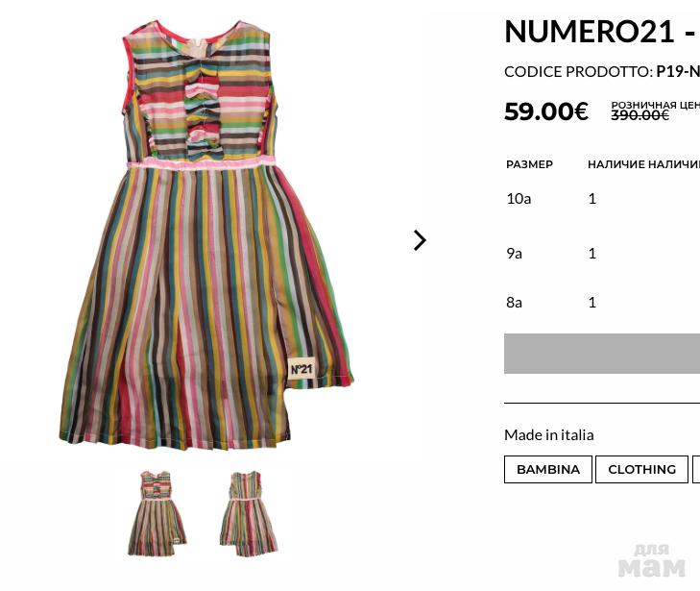Click availability quantity for size 10a
This screenshot has width=700, height=591.
592,198
